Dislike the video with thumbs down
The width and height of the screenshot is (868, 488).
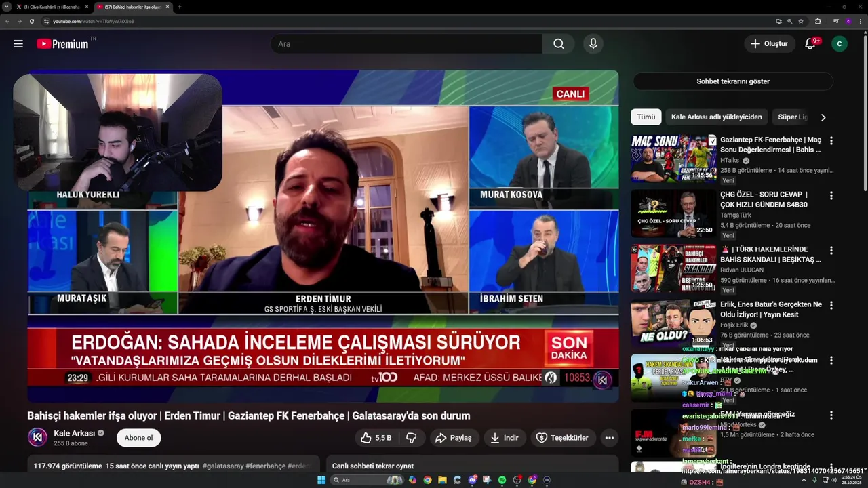pos(411,438)
